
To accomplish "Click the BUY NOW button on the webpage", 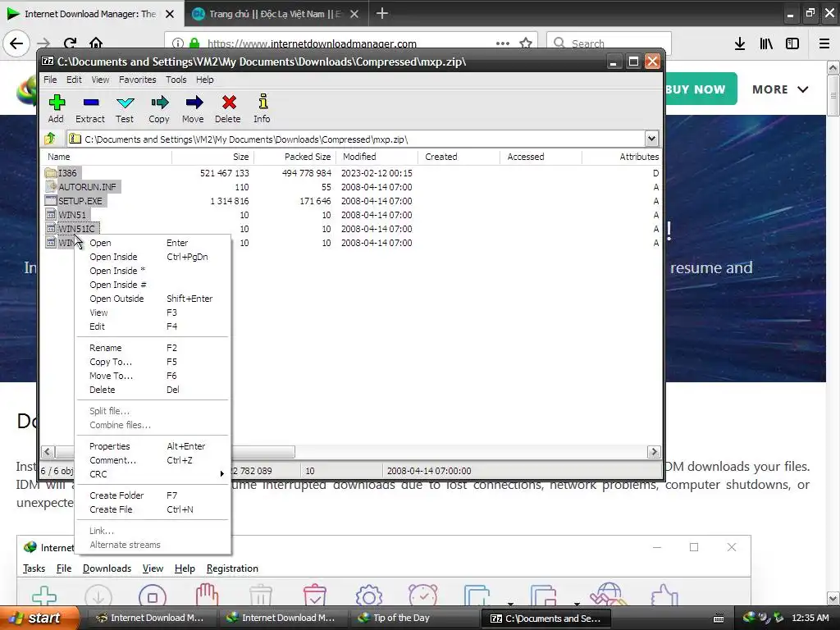I will (x=699, y=89).
